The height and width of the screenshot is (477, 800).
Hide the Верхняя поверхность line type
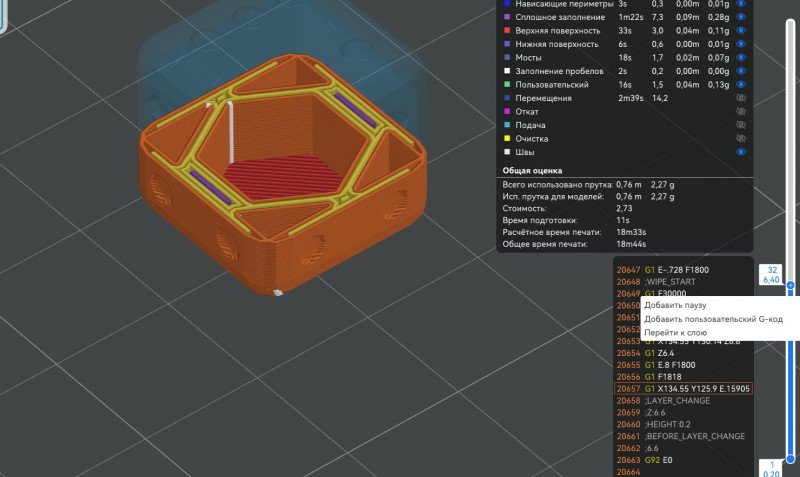[x=741, y=31]
